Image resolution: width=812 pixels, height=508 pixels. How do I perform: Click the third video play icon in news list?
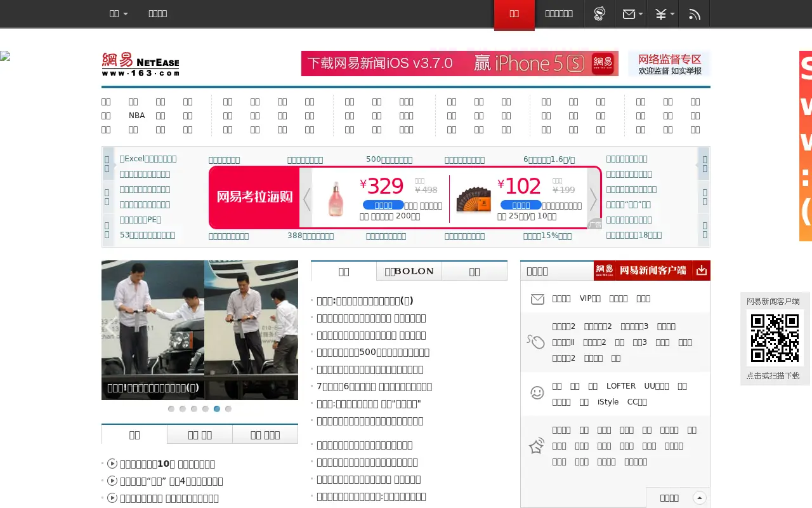click(112, 498)
